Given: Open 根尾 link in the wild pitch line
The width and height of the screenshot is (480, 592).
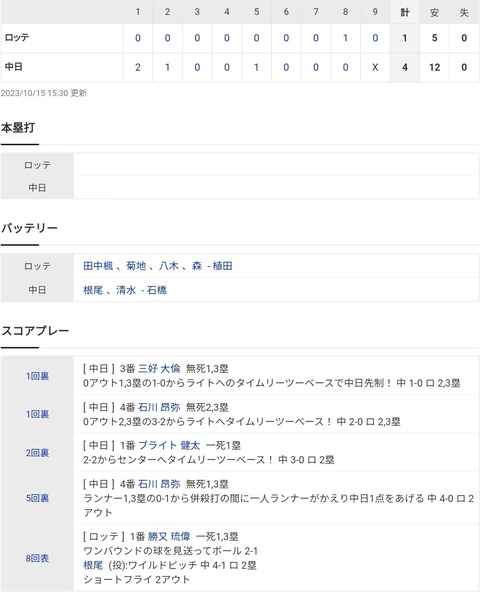Looking at the screenshot, I should point(93,565).
